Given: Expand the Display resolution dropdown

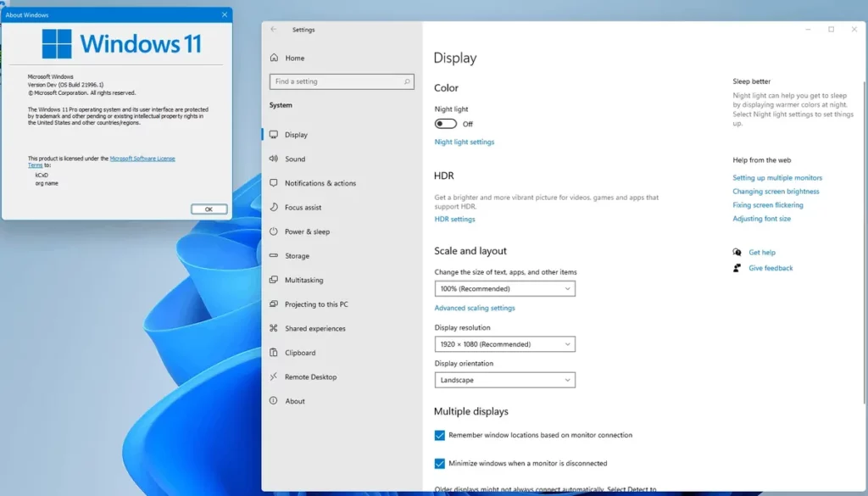Looking at the screenshot, I should pos(504,344).
